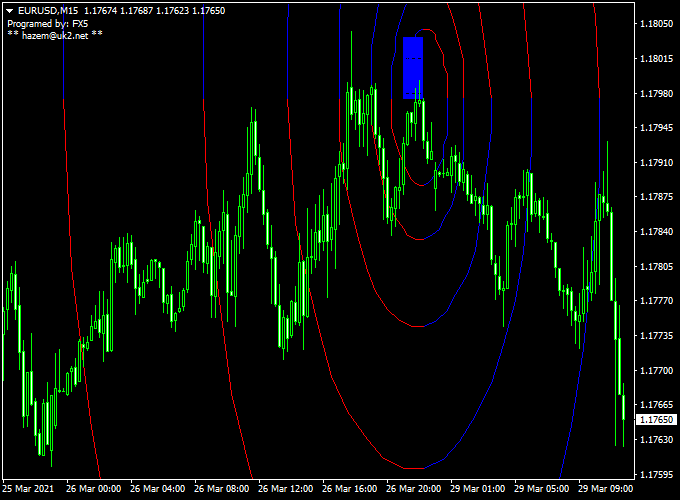Click price level 1.17770 on the scale
The height and width of the screenshot is (500, 680).
click(x=657, y=301)
